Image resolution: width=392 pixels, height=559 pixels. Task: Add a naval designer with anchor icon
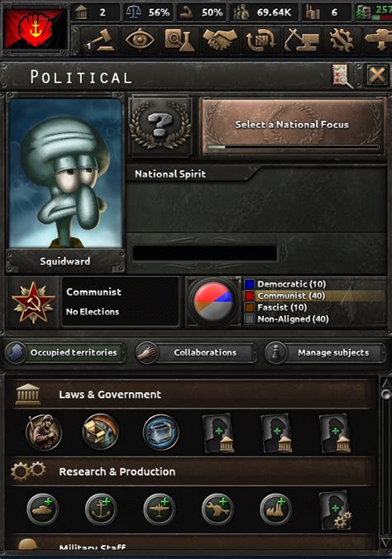tap(101, 509)
